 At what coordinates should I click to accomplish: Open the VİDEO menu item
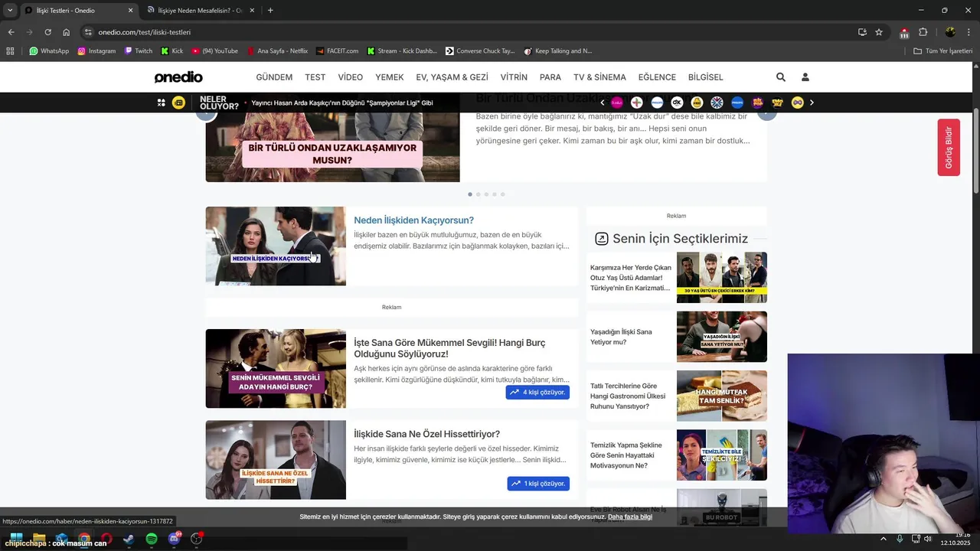pos(351,77)
